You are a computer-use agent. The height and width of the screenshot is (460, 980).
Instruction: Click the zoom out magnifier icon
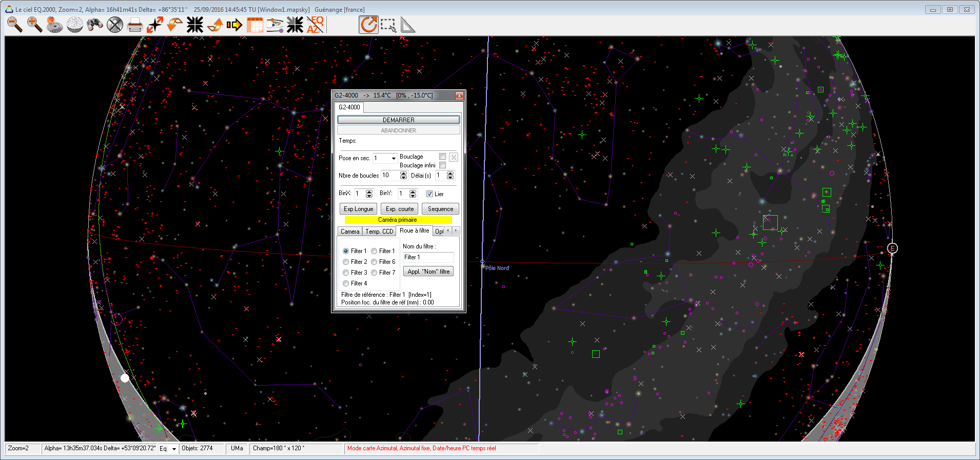(x=14, y=25)
